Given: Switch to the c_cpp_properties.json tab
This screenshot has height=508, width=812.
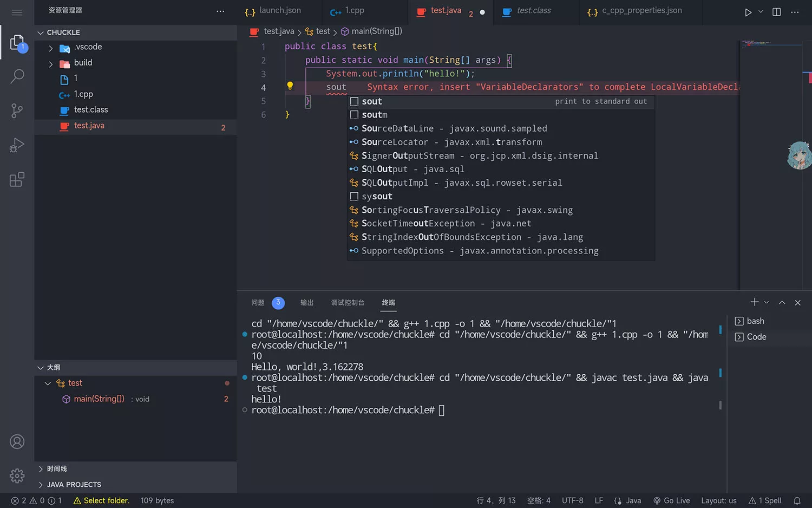Looking at the screenshot, I should tap(641, 12).
